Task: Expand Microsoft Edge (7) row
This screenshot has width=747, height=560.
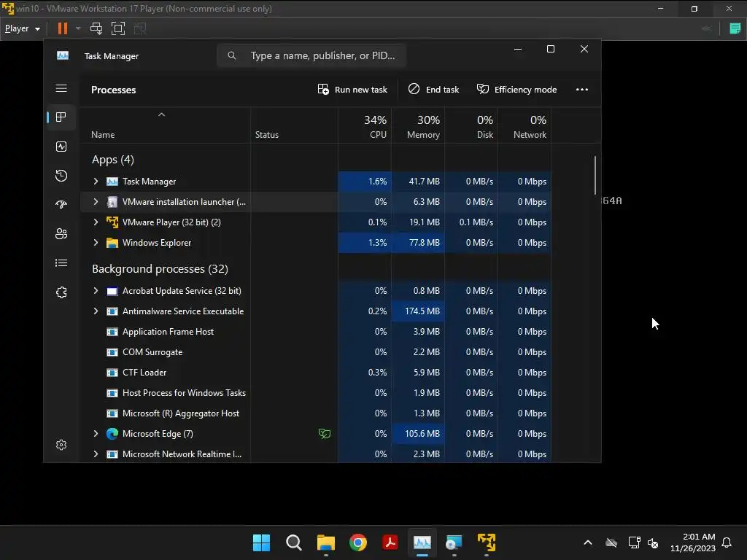Action: [96, 434]
